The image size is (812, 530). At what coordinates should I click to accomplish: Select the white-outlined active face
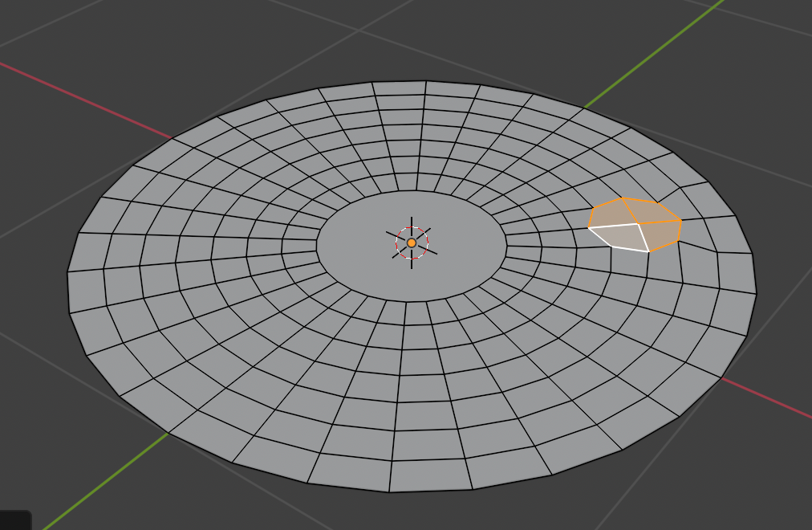tap(620, 236)
